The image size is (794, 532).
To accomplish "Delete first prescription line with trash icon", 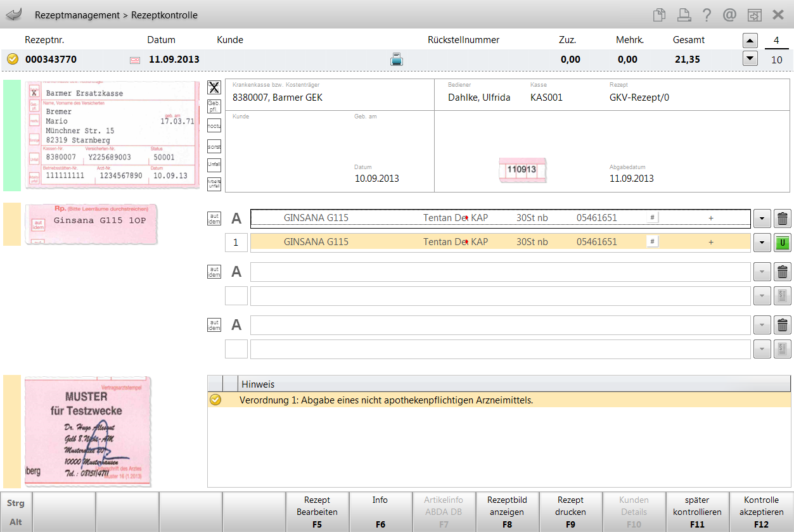I will click(x=783, y=218).
